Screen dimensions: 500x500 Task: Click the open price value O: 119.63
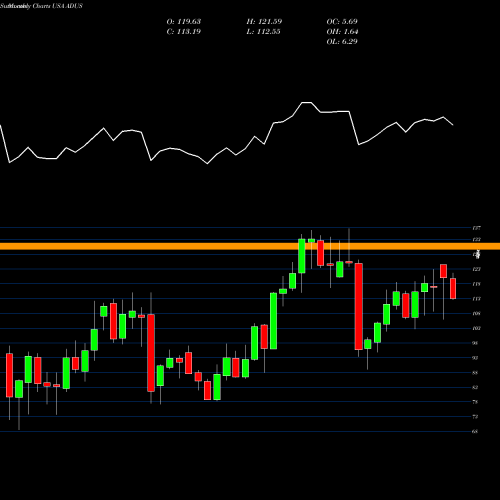[x=184, y=22]
